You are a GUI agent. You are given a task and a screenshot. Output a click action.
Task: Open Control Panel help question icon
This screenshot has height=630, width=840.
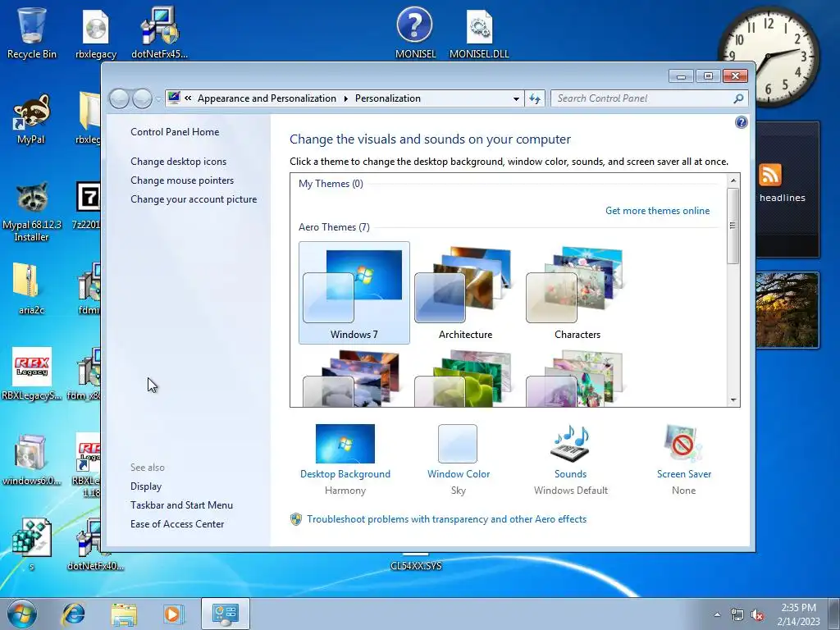point(741,123)
